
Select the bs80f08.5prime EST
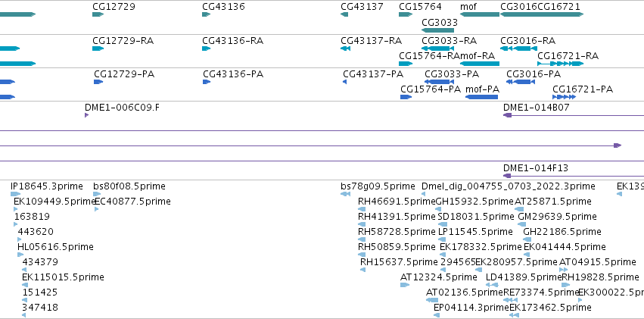(97, 194)
